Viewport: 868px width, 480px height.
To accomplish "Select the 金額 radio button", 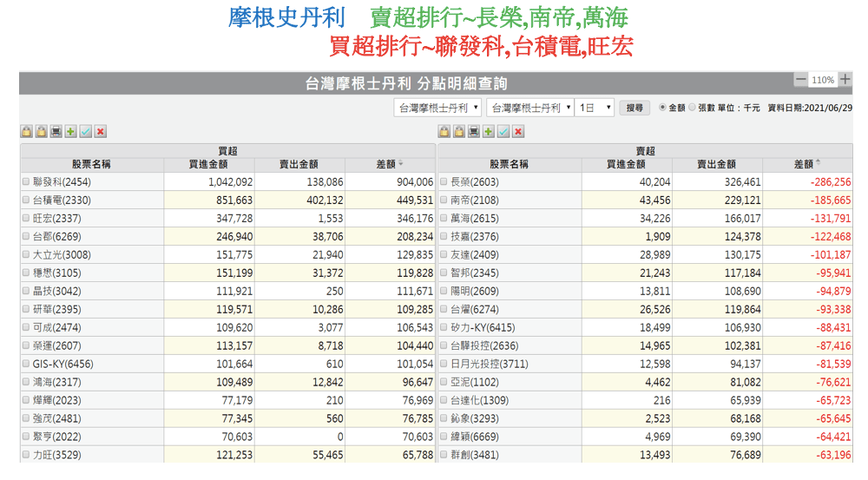I will point(663,108).
